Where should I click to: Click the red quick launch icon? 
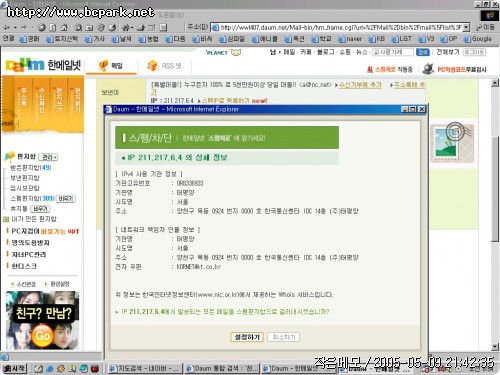point(95,369)
